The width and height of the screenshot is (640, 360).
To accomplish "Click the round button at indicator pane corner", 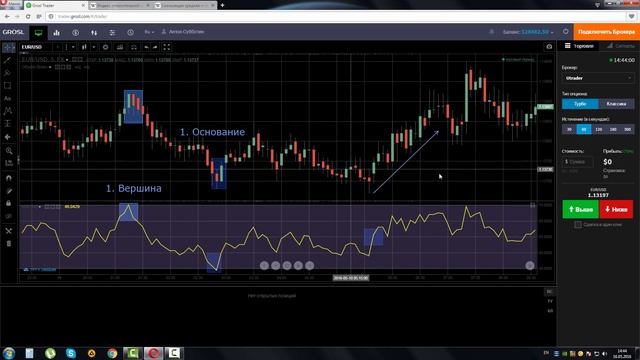I will pos(530,265).
